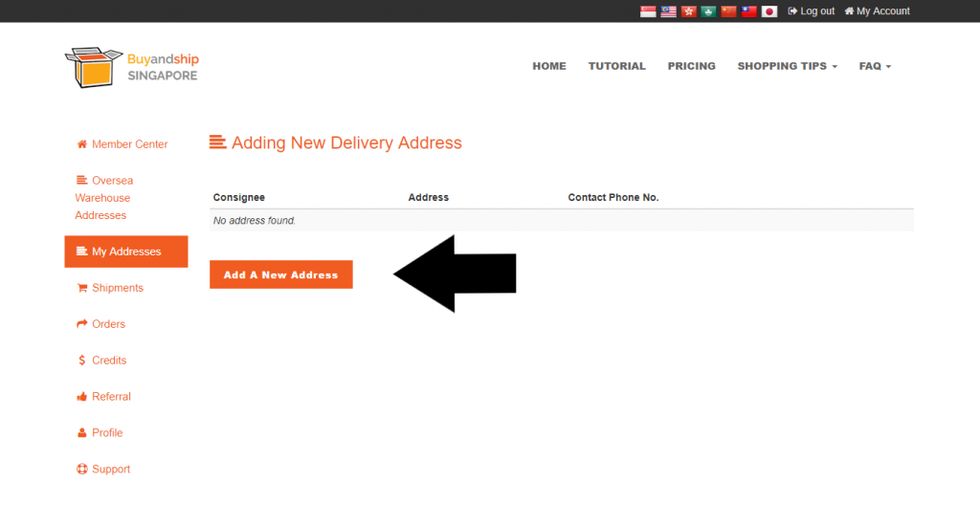The width and height of the screenshot is (980, 525).
Task: Click the 'No address found.' row
Action: pyautogui.click(x=561, y=220)
